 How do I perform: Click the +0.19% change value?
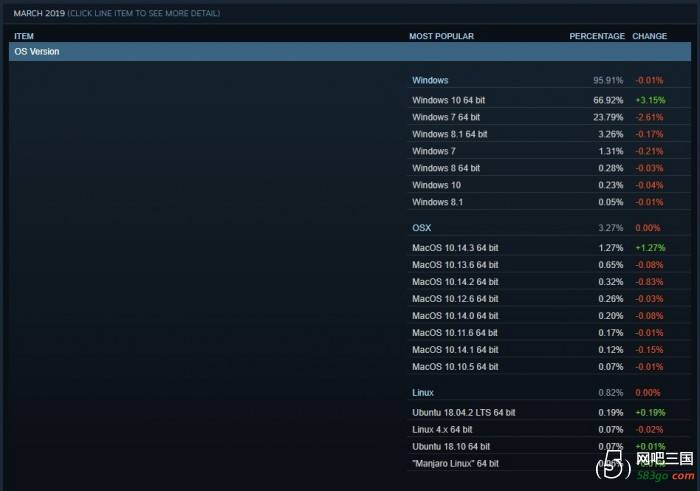pyautogui.click(x=650, y=412)
